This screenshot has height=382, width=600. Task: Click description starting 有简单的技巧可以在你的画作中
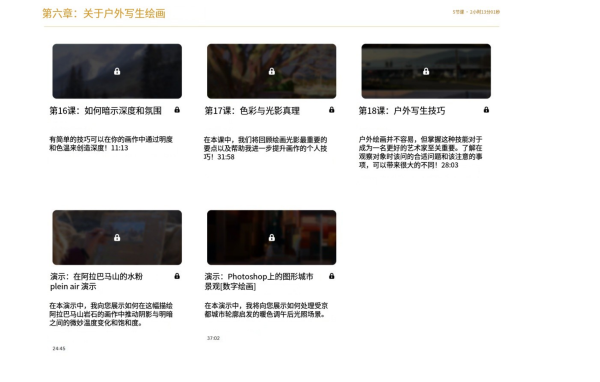pyautogui.click(x=111, y=144)
